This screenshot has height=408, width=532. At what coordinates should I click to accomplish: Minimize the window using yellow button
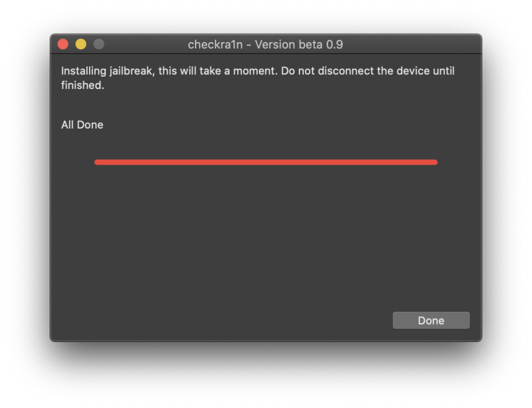(x=81, y=44)
